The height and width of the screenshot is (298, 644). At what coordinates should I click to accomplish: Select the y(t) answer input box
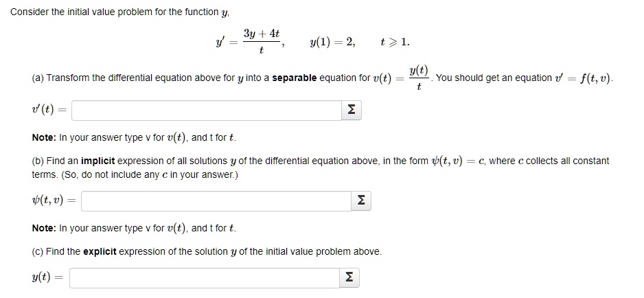(205, 278)
